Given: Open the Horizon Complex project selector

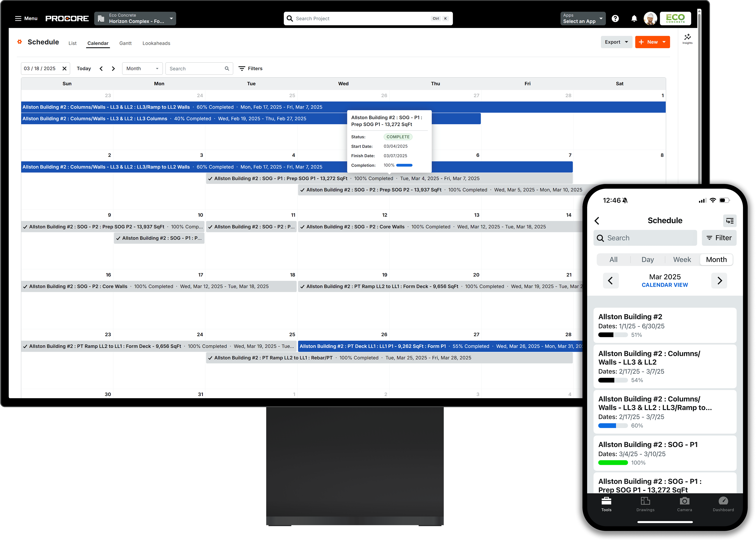Looking at the screenshot, I should coord(135,18).
